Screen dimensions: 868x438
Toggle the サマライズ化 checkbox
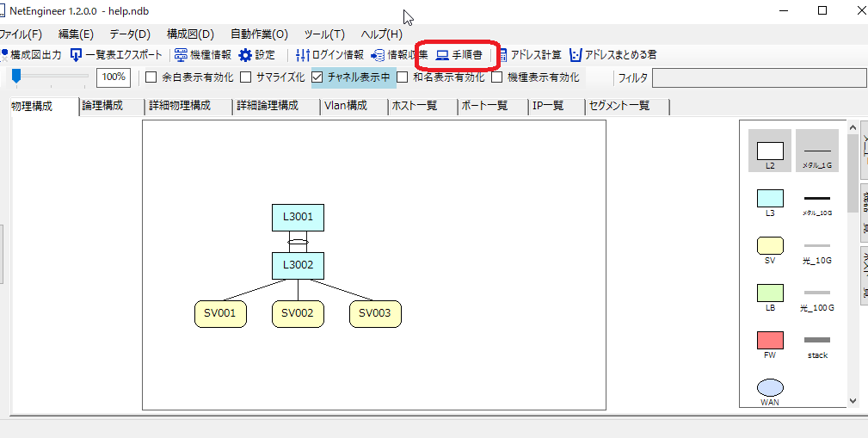246,77
